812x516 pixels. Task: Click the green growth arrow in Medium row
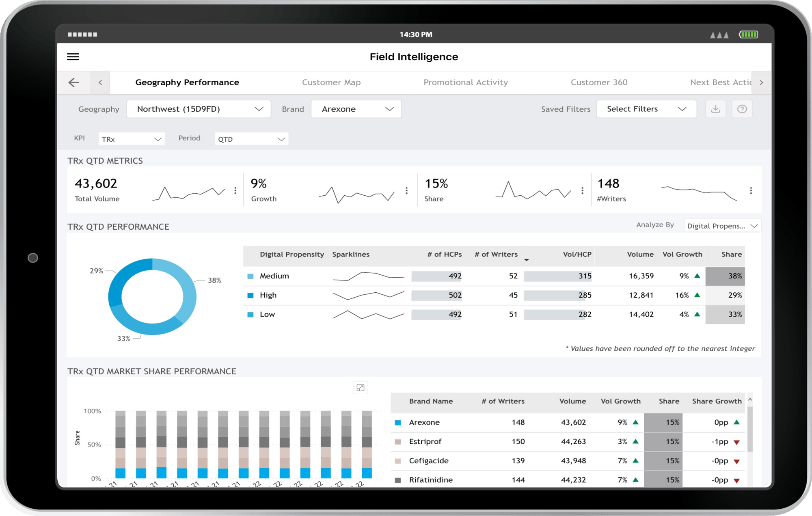(x=697, y=276)
